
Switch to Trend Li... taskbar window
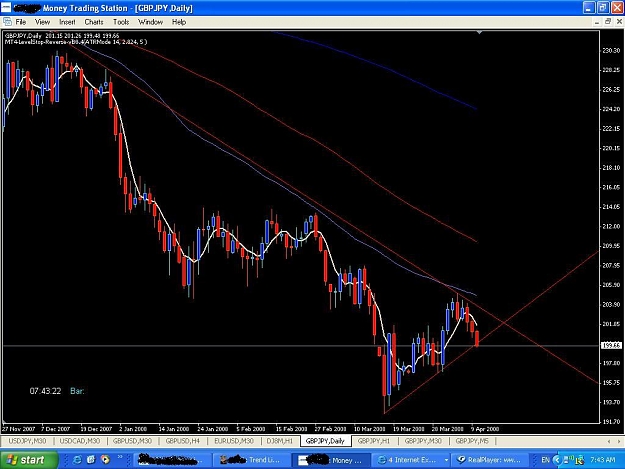point(251,460)
